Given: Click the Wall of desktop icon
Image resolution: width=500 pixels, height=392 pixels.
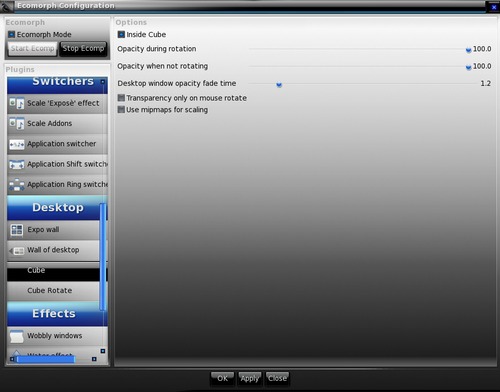Looking at the screenshot, I should click(x=16, y=250).
